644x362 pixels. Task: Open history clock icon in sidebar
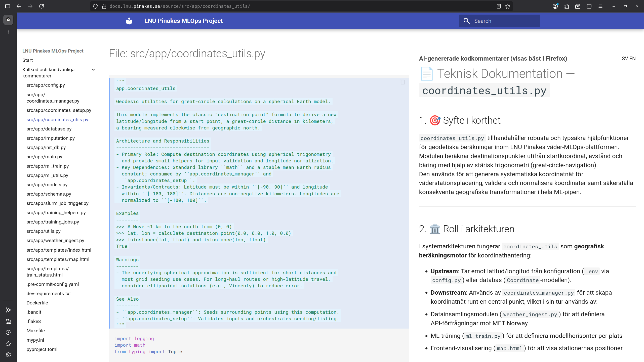point(8,332)
